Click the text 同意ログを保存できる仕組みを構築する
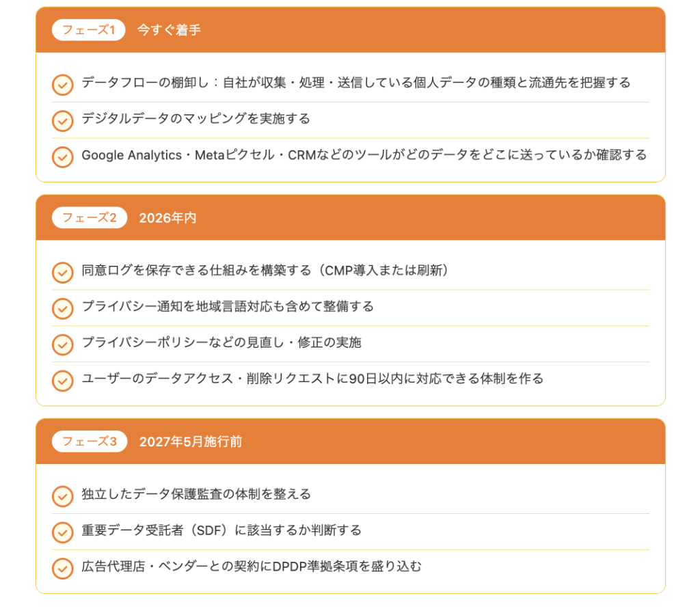Screen dimensions: 700x613 265,271
